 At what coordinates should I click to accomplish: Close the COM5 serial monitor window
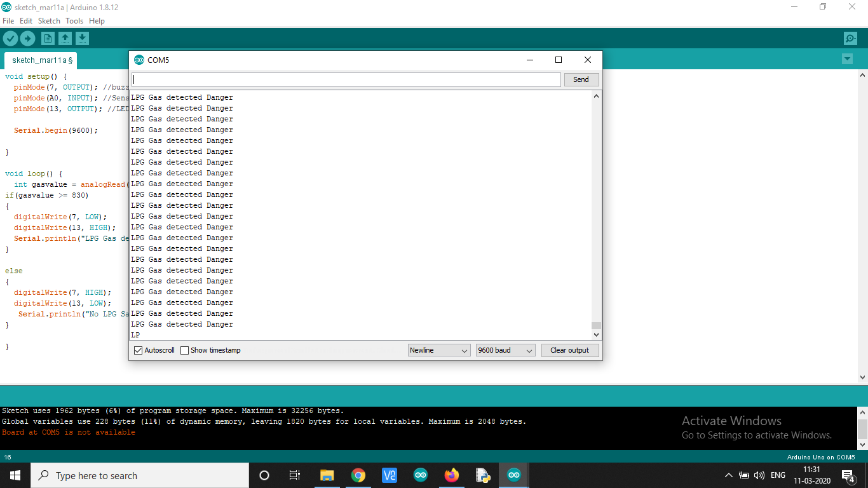coord(588,60)
